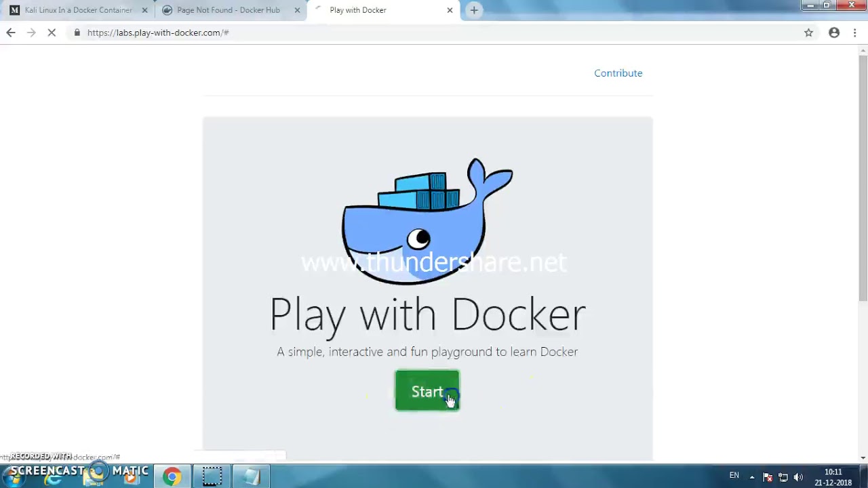This screenshot has width=868, height=488.
Task: Show hidden system tray icons
Action: (x=751, y=476)
